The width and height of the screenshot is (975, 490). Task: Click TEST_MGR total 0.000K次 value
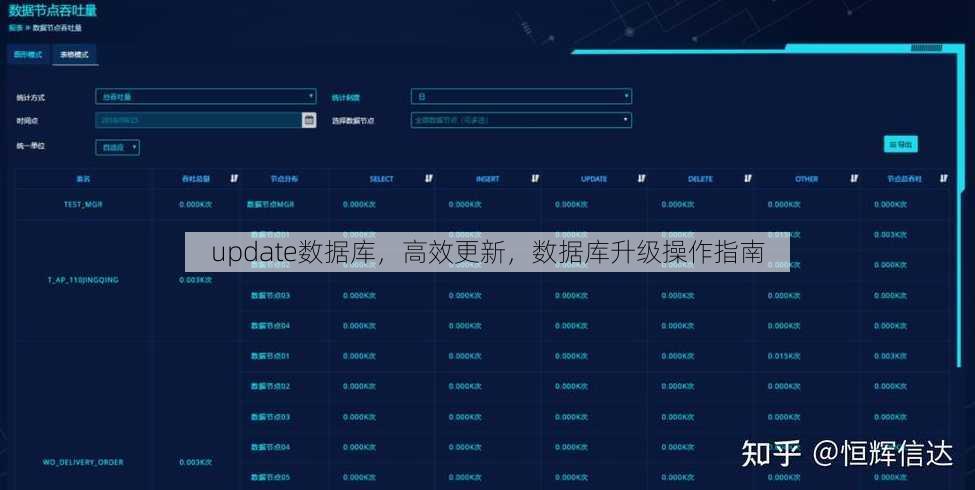196,205
